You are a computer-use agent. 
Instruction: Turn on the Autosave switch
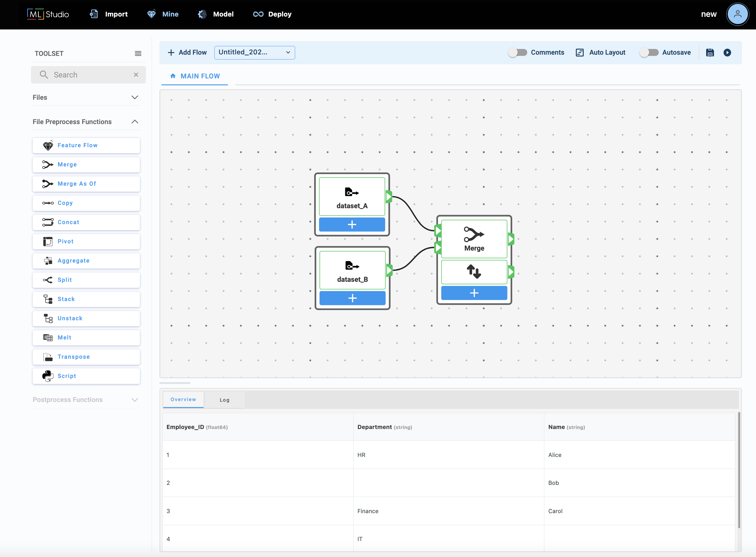point(649,53)
